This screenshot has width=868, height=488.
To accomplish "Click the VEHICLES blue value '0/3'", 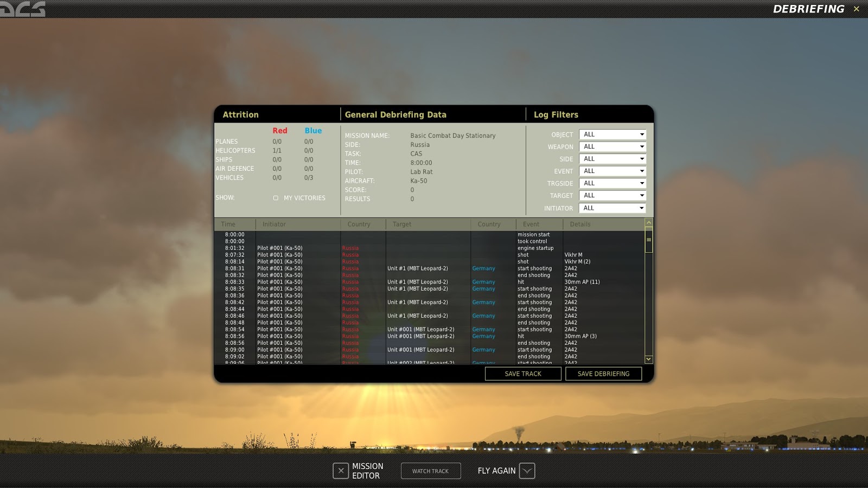I will (x=309, y=178).
